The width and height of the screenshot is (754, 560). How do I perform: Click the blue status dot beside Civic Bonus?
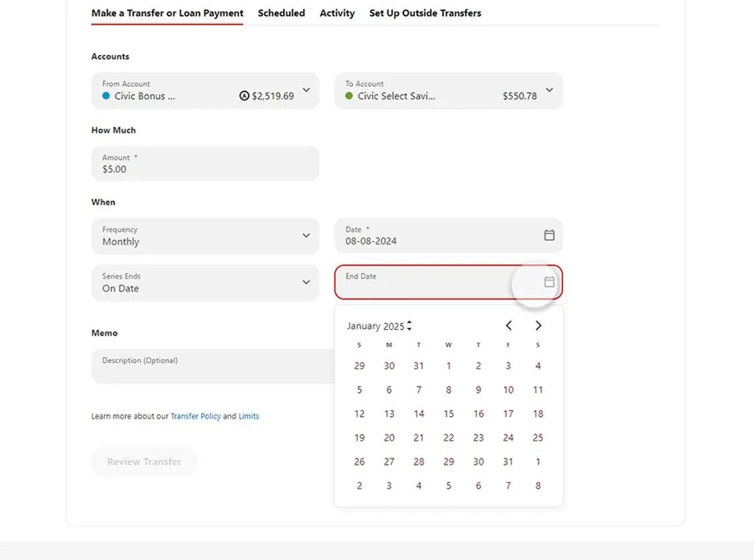(105, 96)
